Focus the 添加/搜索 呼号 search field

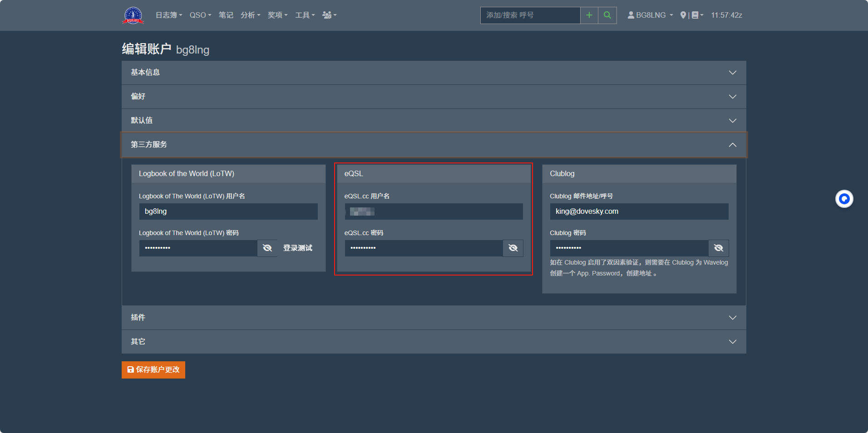(530, 15)
